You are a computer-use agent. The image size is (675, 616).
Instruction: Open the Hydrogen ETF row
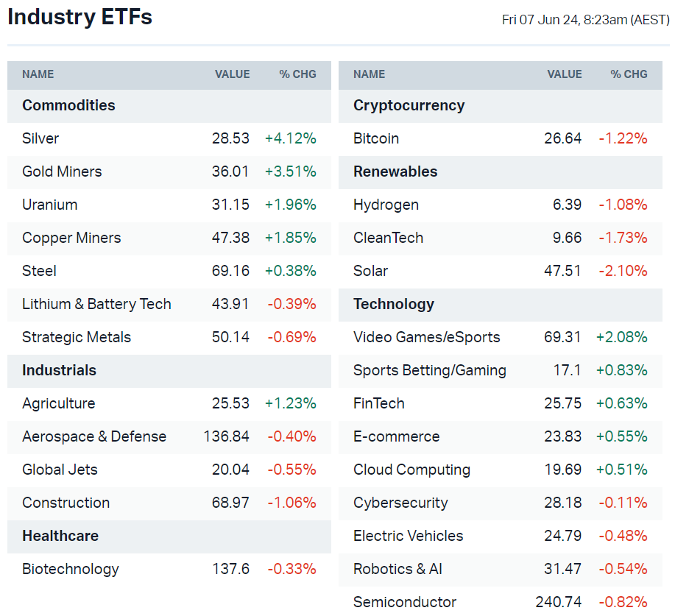coord(386,205)
